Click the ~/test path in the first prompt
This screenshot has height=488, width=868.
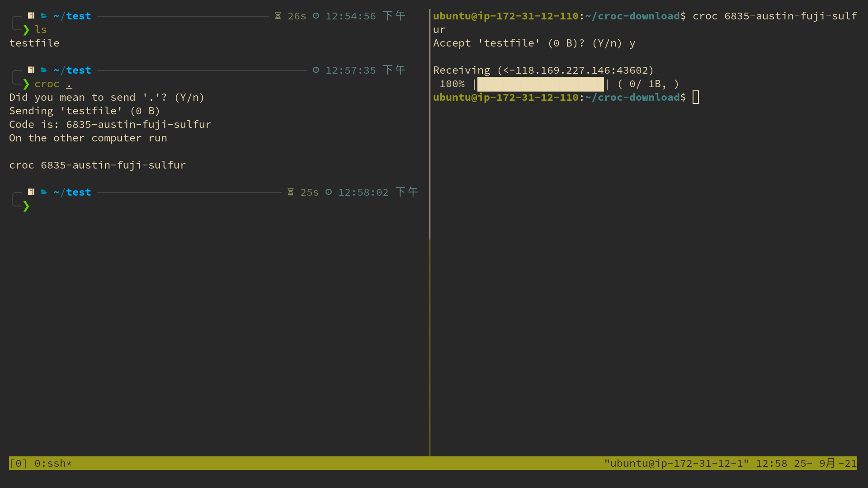72,16
